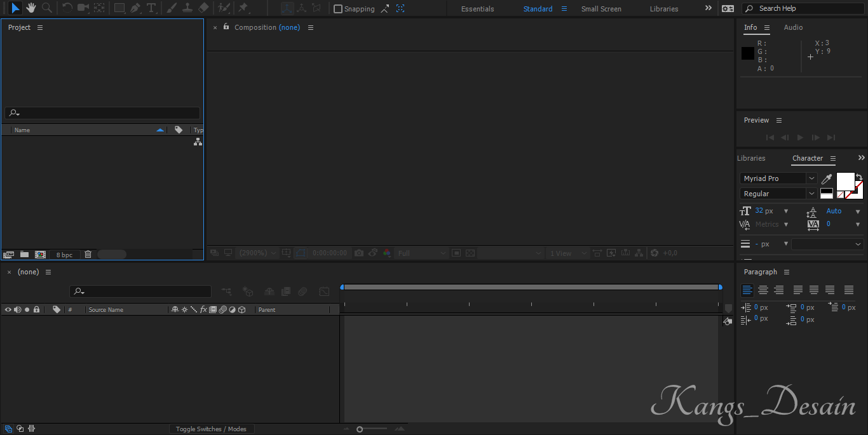This screenshot has height=435, width=868.
Task: Select the Selection arrow tool
Action: pyautogui.click(x=15, y=8)
